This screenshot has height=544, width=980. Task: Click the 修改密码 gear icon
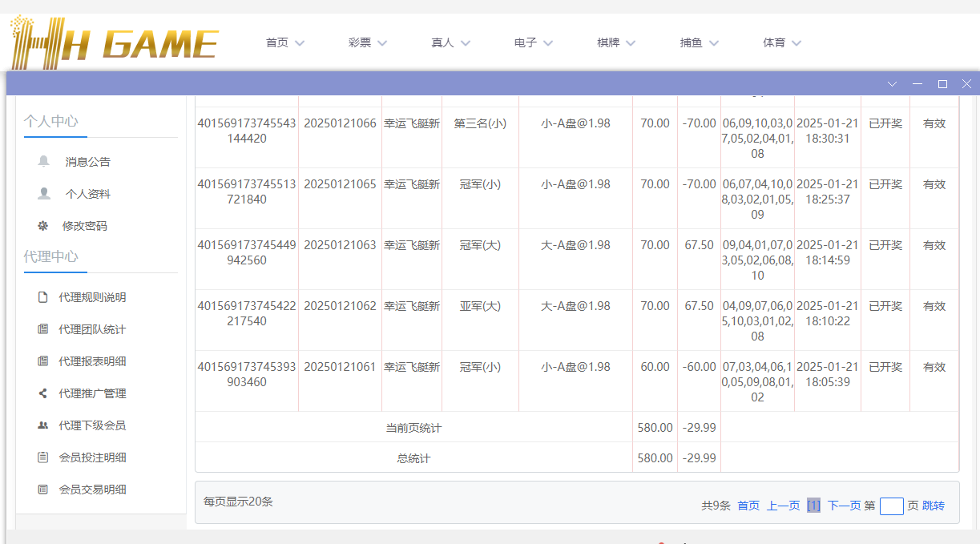point(45,225)
